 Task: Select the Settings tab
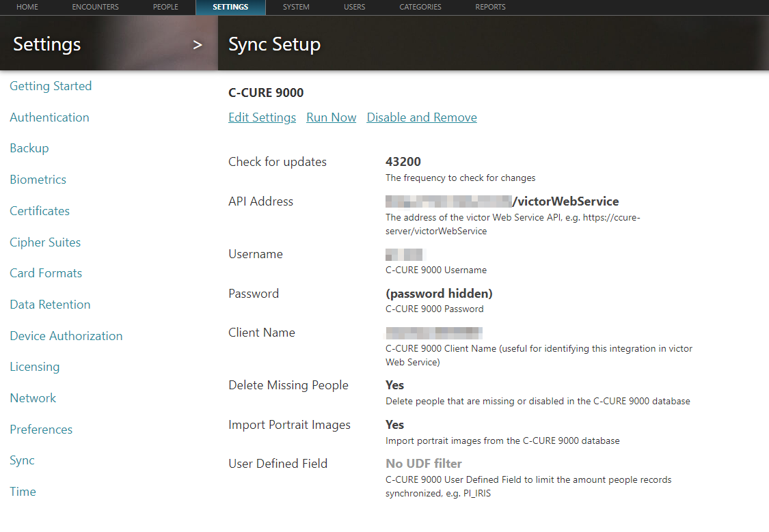(x=230, y=8)
